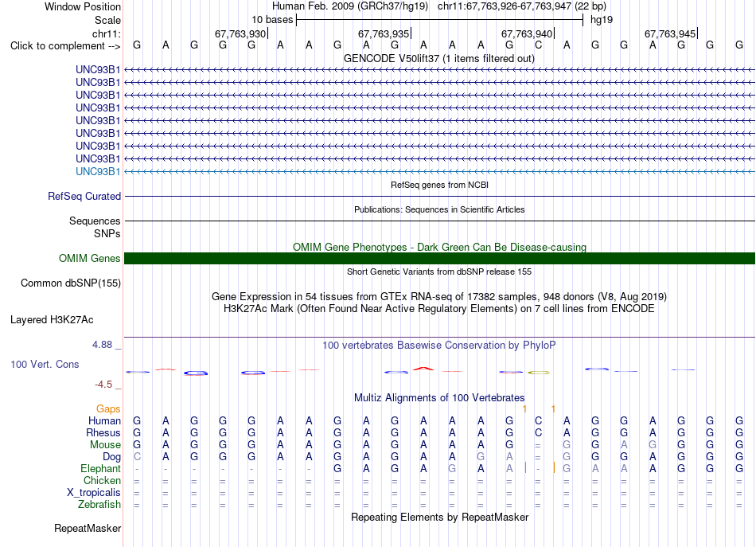Click the chr11:67,763,926-67,763,947 (22 bp) position text
The image size is (756, 547).
tap(522, 6)
